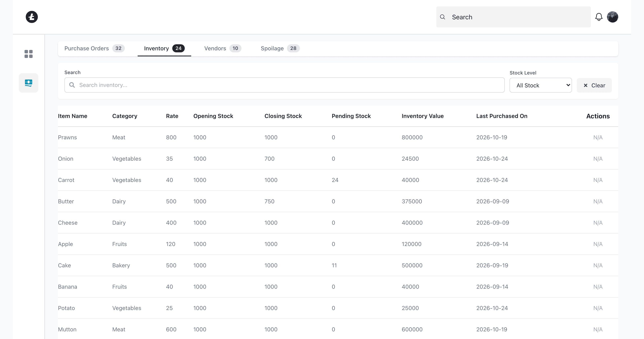Click Bakery category in Cake row

tap(121, 265)
